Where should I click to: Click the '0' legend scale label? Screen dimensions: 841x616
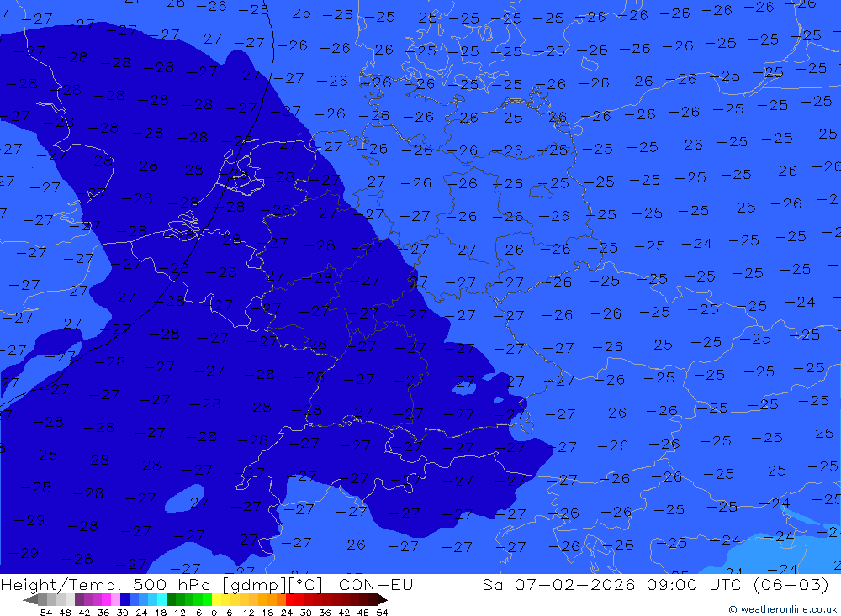(x=214, y=613)
